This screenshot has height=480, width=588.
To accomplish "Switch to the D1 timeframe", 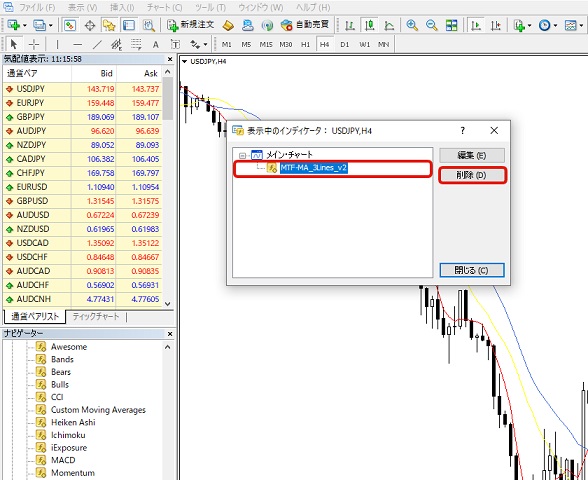I will tap(345, 44).
